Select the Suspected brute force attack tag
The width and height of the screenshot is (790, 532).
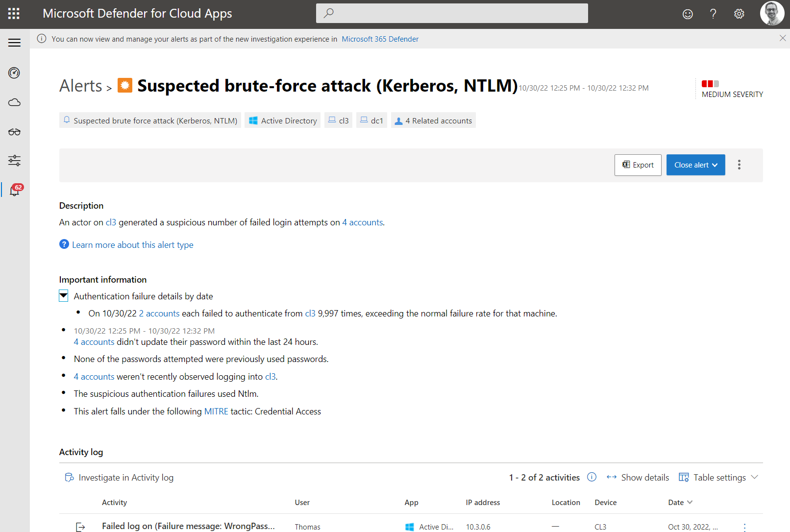(x=150, y=121)
